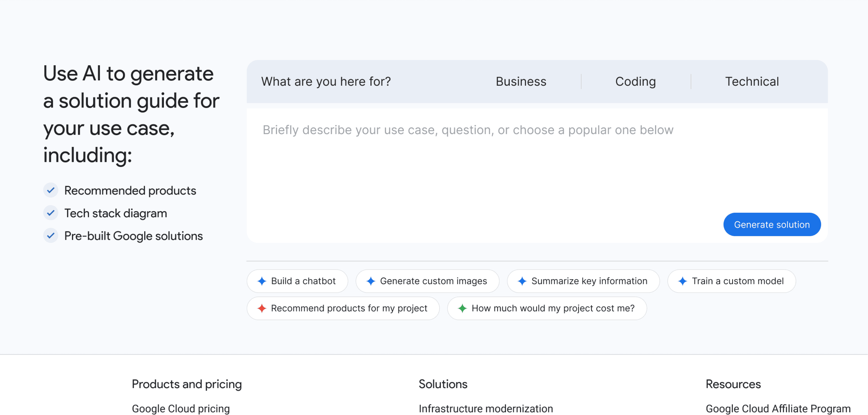The image size is (868, 415).
Task: Choose the Technical tab
Action: pos(752,81)
